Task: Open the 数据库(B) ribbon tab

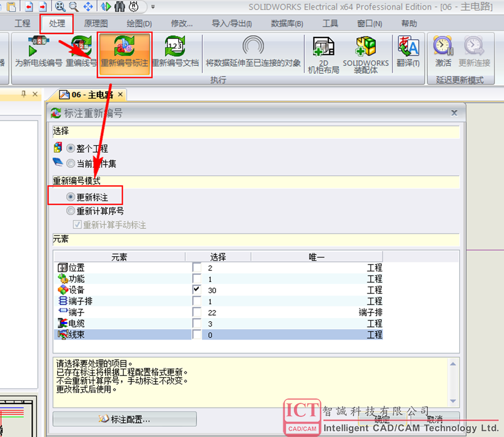Action: [287, 24]
